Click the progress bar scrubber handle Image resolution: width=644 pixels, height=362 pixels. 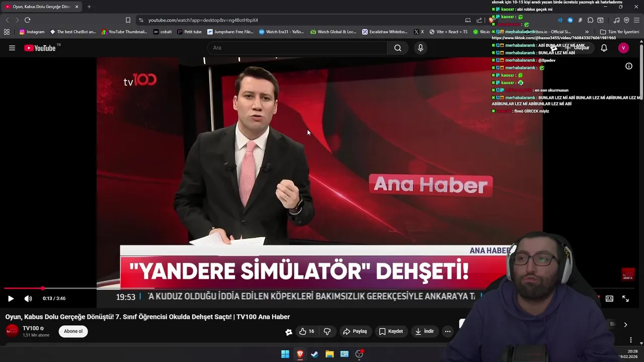43,289
